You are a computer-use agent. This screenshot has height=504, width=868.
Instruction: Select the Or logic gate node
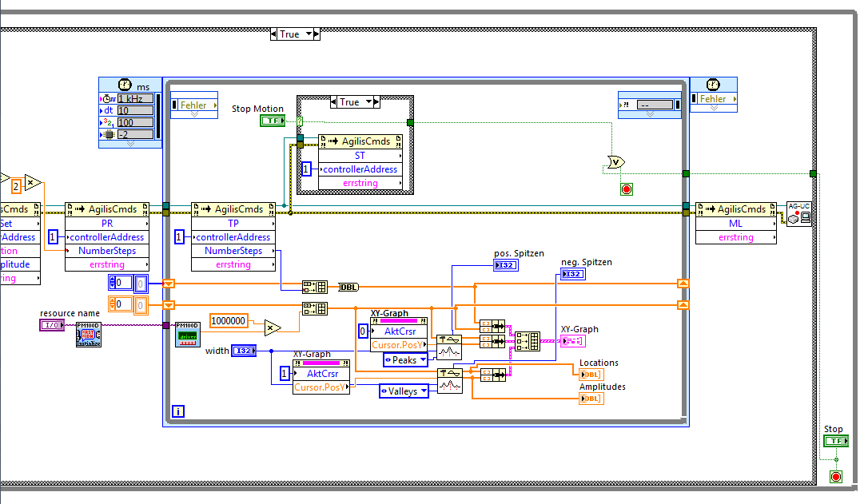coord(615,162)
